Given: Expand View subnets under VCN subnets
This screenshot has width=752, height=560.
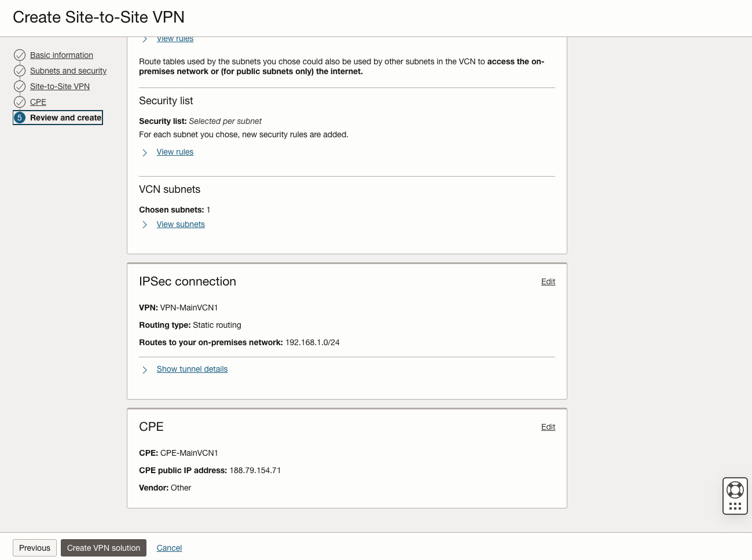Looking at the screenshot, I should pyautogui.click(x=181, y=224).
